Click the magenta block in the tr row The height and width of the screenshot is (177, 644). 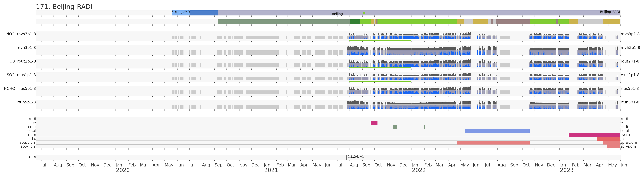374,123
